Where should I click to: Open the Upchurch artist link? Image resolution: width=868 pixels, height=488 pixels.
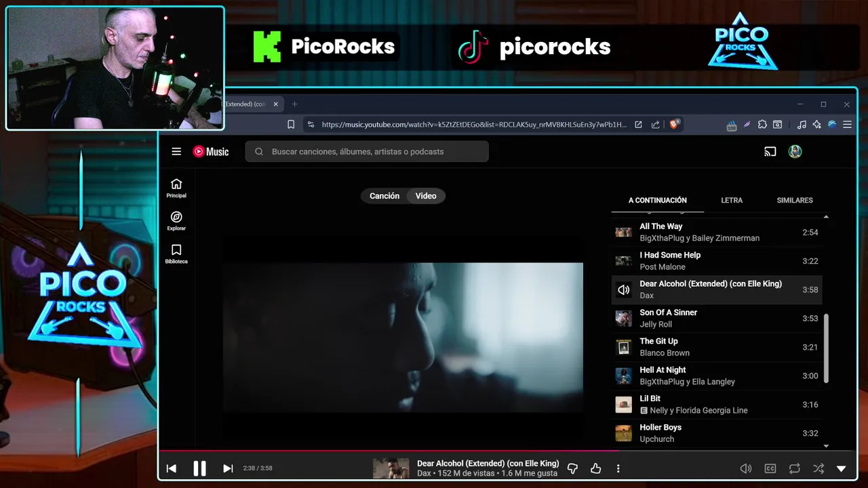coord(656,439)
